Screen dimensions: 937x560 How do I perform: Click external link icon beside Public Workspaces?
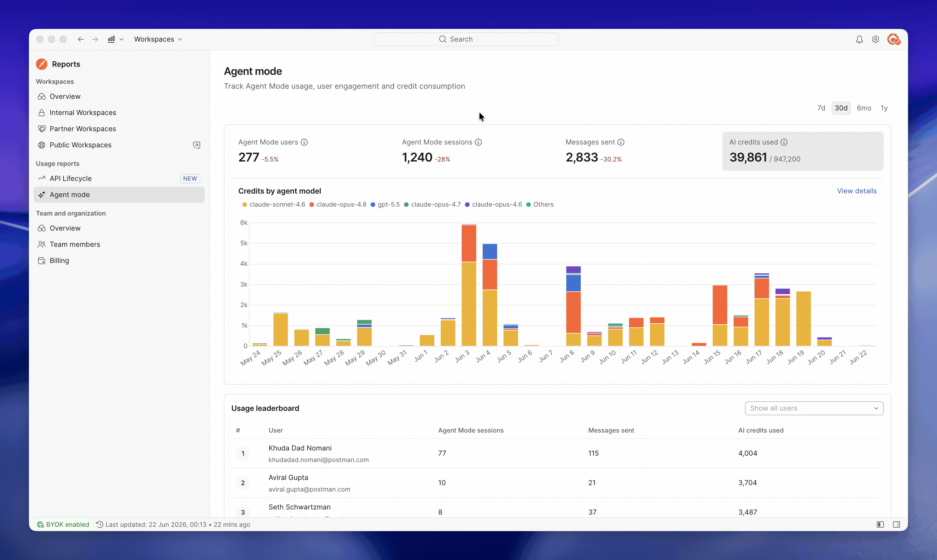point(196,145)
